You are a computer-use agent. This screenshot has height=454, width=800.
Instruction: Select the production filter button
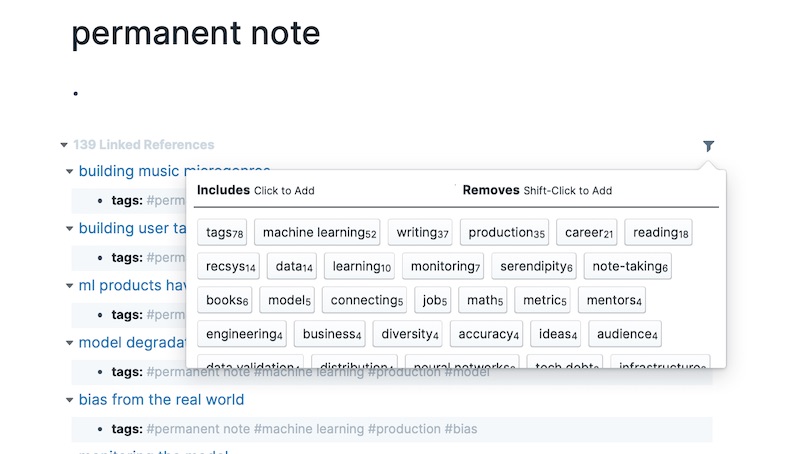click(506, 233)
